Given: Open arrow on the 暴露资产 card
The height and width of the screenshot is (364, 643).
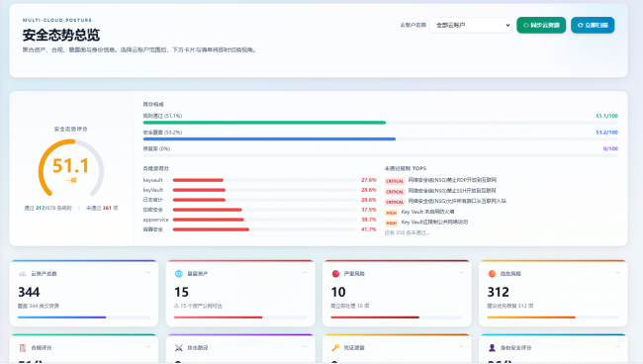Looking at the screenshot, I should [305, 273].
